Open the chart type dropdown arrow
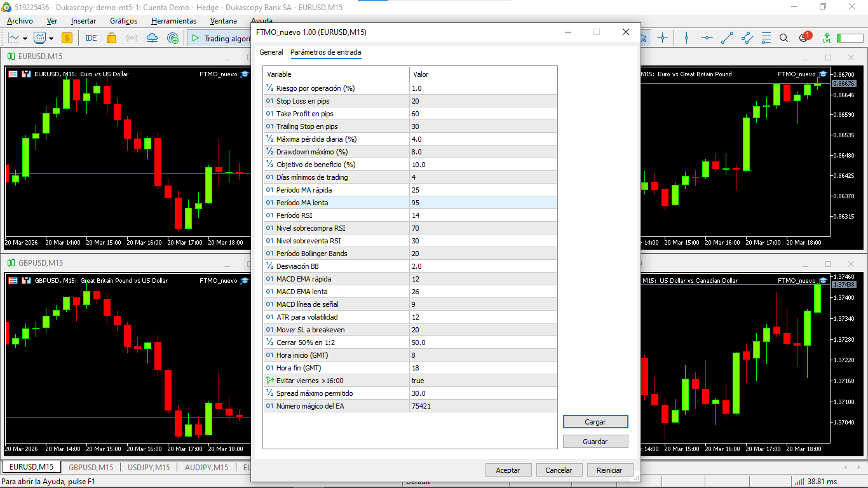This screenshot has width=868, height=488. pyautogui.click(x=24, y=38)
